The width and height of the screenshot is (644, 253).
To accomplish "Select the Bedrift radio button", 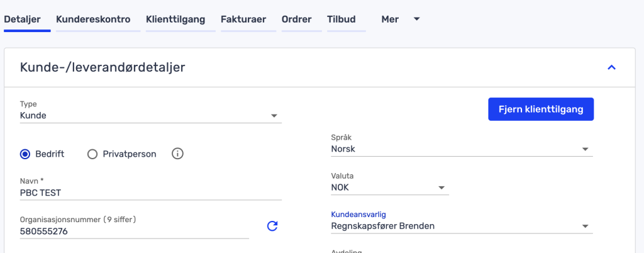I will click(x=25, y=154).
